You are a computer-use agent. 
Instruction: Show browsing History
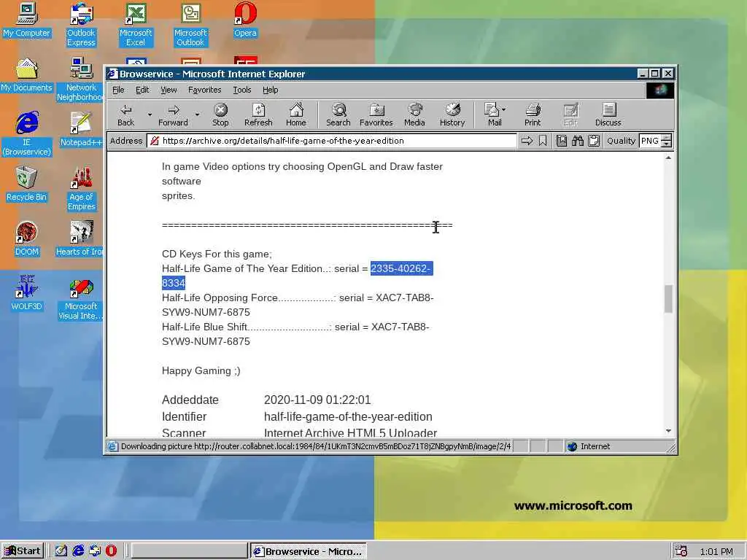click(452, 115)
